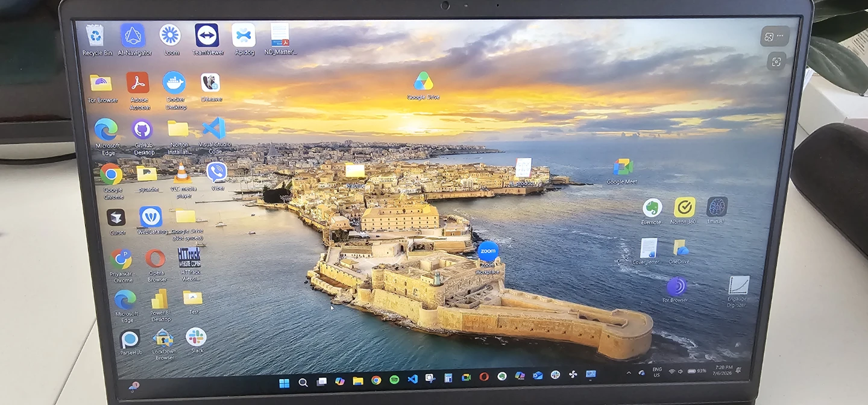Viewport: 868px width, 405px height.
Task: Open the notification bell in the taskbar
Action: (x=738, y=370)
